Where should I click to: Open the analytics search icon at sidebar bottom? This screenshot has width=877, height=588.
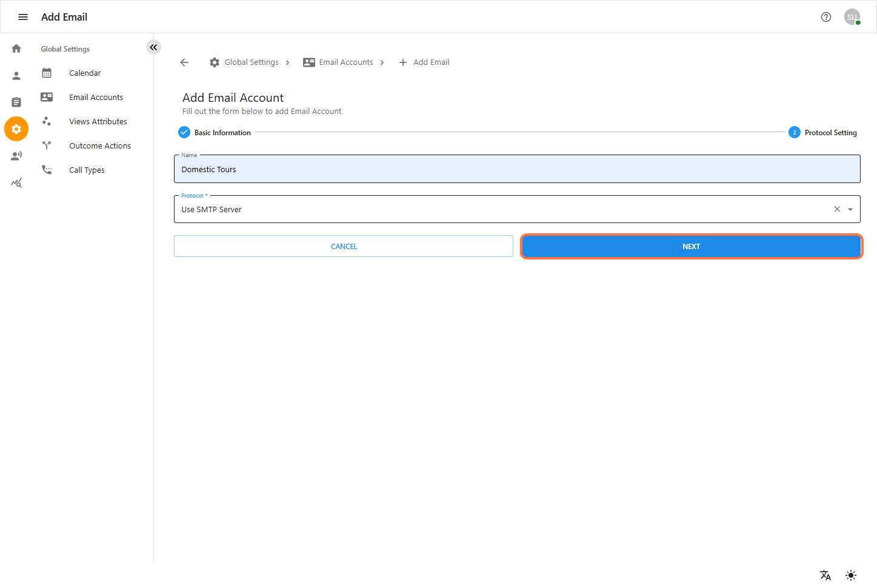[16, 182]
